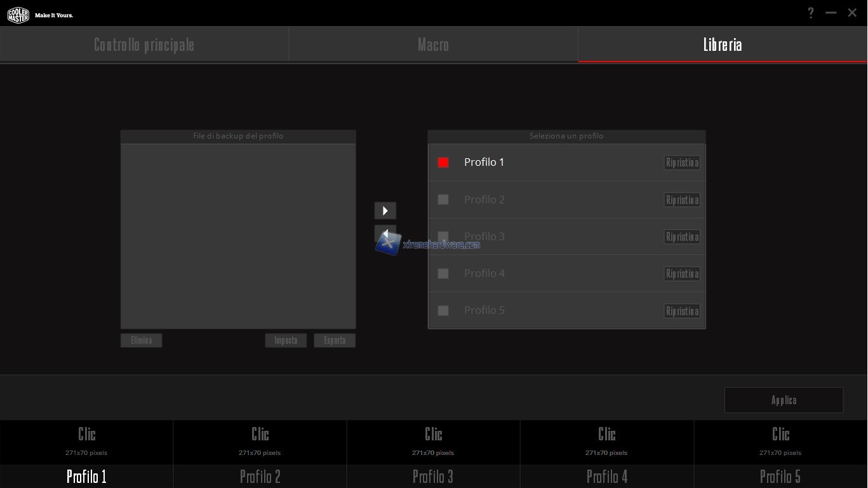Open help with the question mark icon
Viewport: 868px width, 488px height.
tap(811, 13)
